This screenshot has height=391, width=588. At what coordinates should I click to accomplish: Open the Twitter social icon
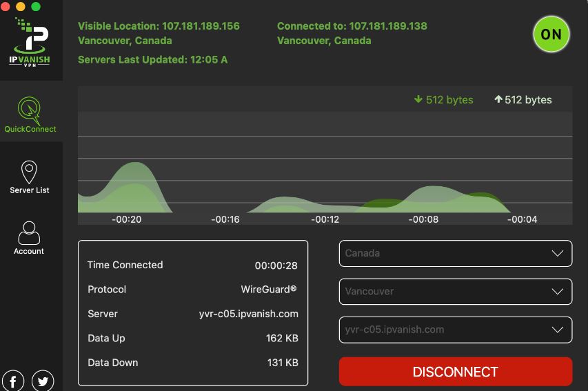43,381
